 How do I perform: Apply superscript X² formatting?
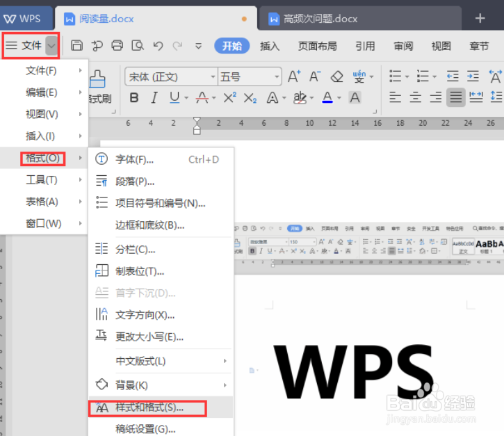coord(230,97)
